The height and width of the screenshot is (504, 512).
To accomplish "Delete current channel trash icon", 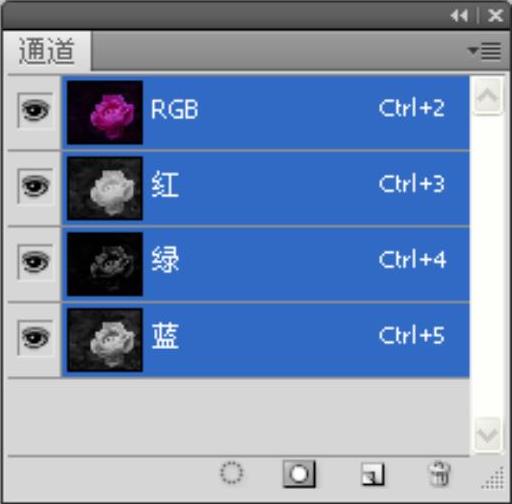I will [x=439, y=474].
